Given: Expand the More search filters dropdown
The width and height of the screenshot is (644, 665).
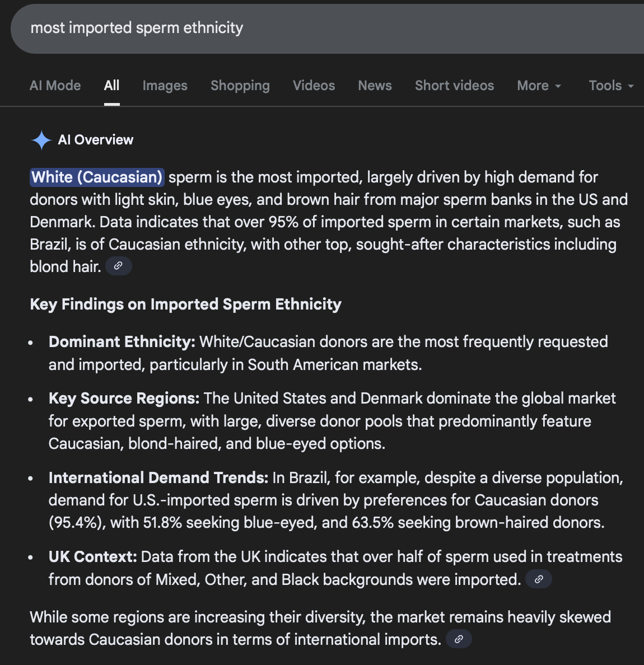Looking at the screenshot, I should [x=539, y=86].
